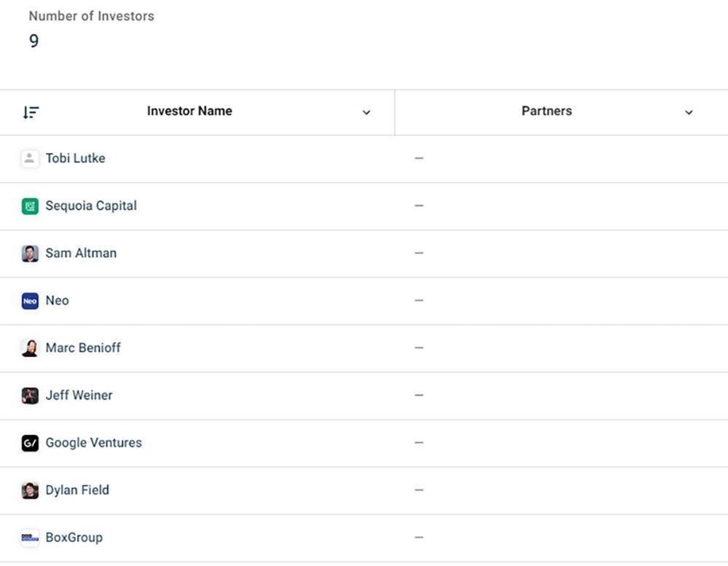Image resolution: width=728 pixels, height=566 pixels.
Task: Click Marc Benioff's profile photo
Action: (30, 348)
